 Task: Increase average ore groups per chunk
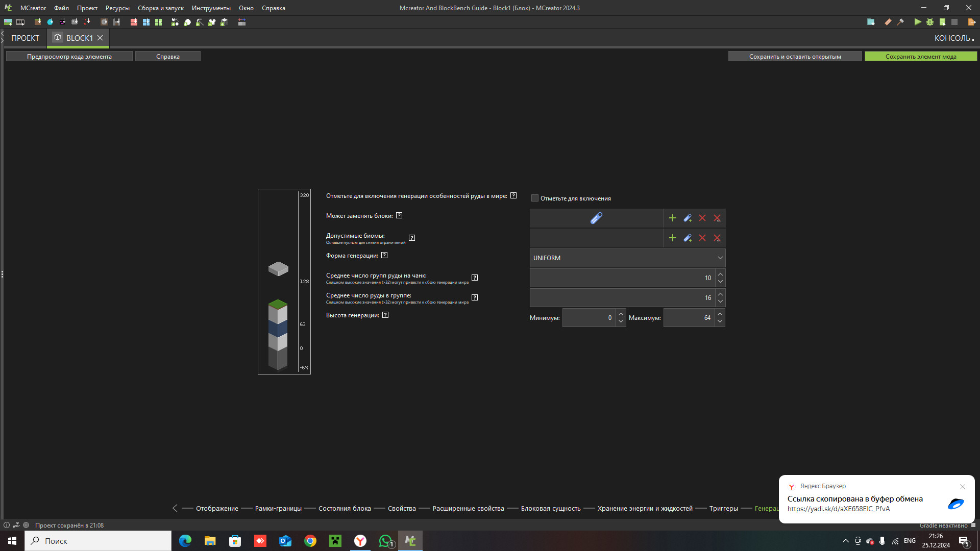(720, 274)
